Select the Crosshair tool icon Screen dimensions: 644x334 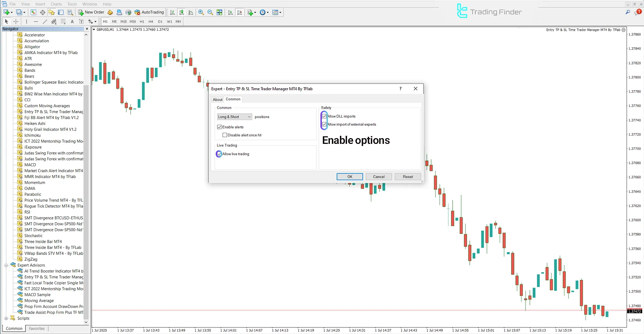(x=16, y=21)
